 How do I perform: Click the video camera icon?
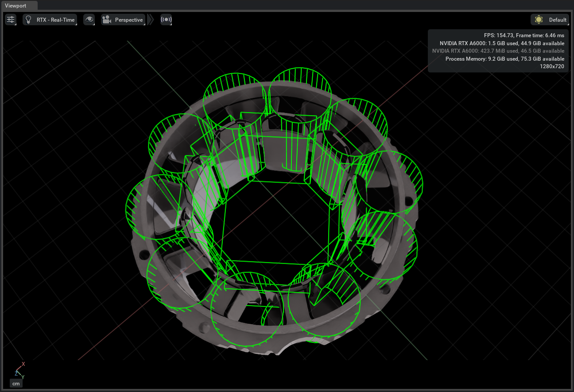coord(106,19)
